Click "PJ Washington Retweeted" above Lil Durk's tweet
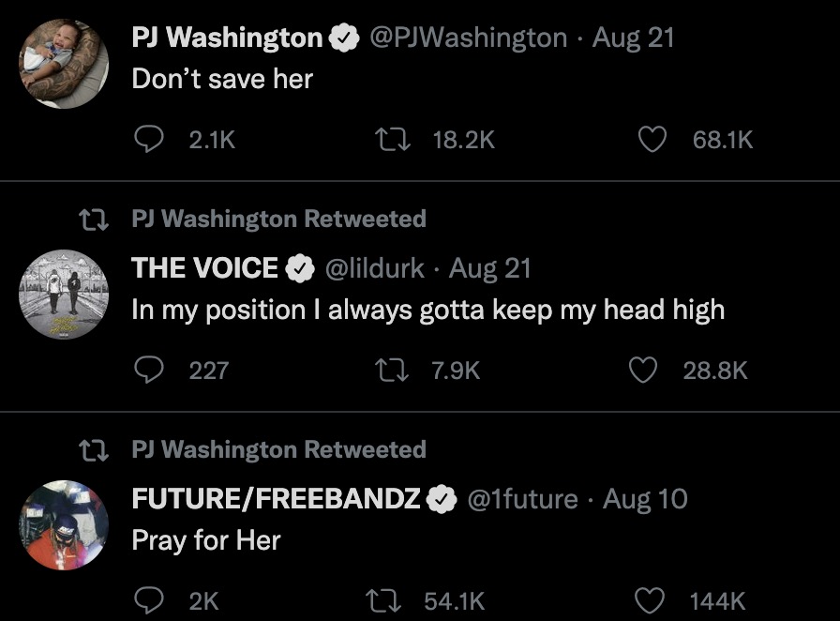 [278, 220]
